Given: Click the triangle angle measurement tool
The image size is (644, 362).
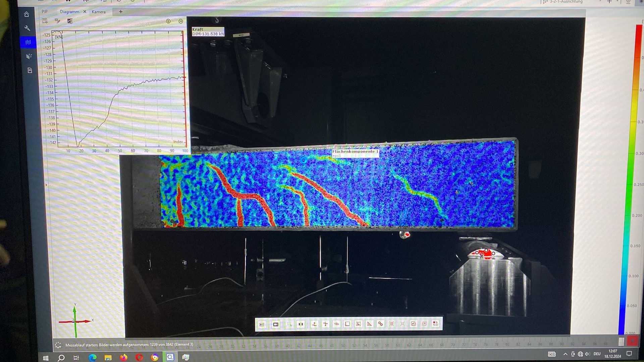Looking at the screenshot, I should 369,324.
